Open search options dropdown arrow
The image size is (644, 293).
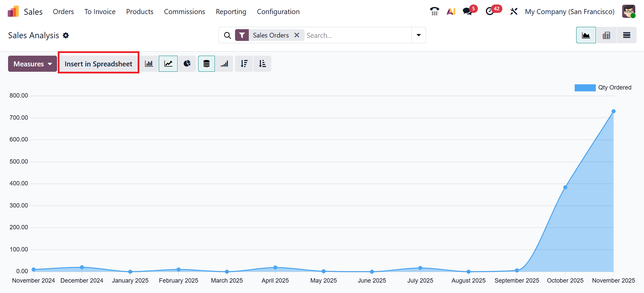point(419,35)
